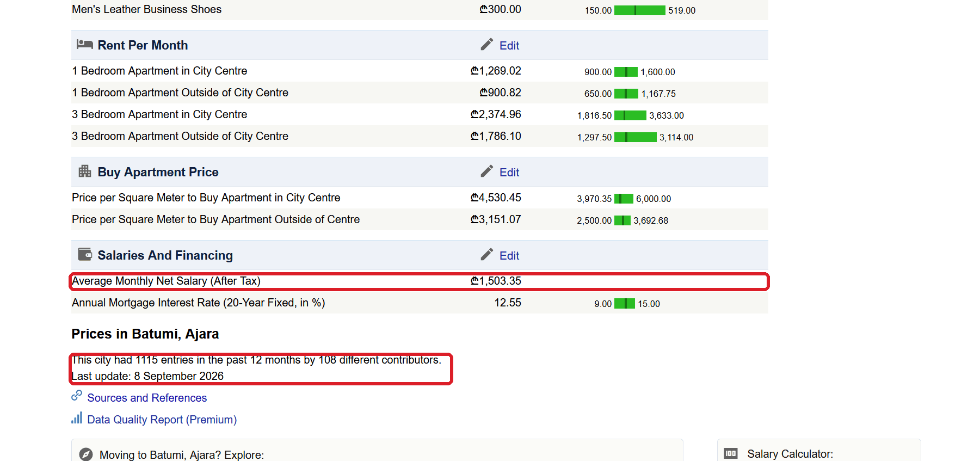Edit the Salaries And Financing section
980x461 pixels.
(509, 256)
